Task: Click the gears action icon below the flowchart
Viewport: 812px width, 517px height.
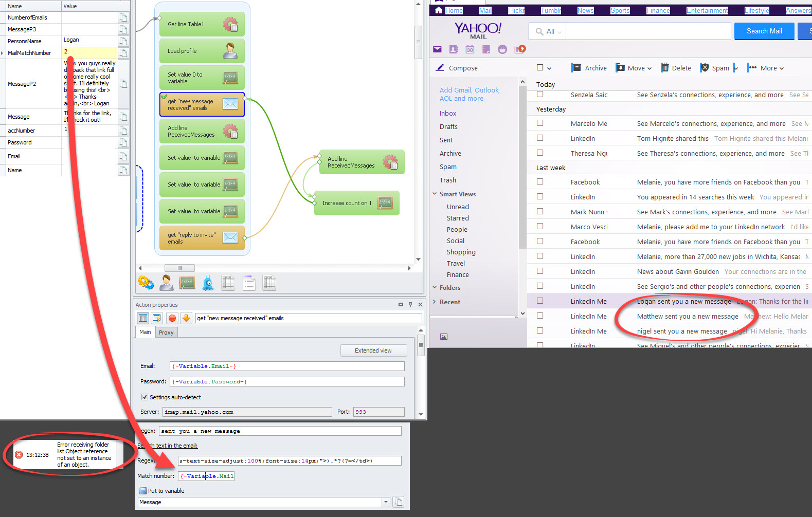Action: [146, 283]
